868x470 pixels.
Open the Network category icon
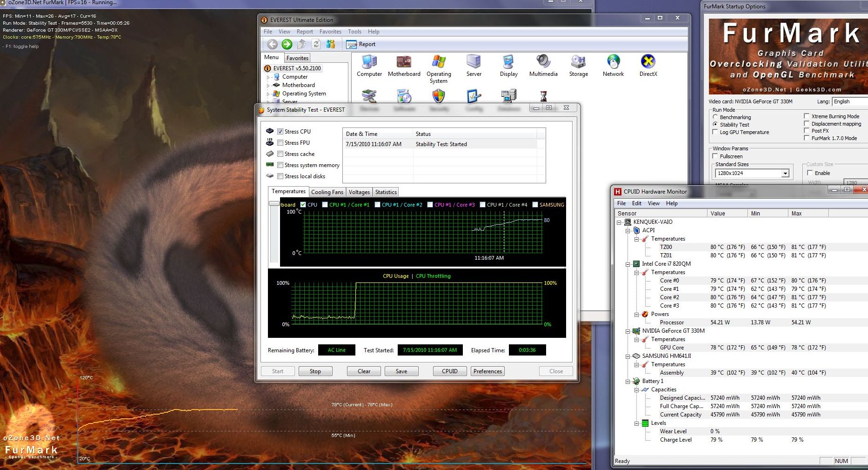pyautogui.click(x=613, y=66)
